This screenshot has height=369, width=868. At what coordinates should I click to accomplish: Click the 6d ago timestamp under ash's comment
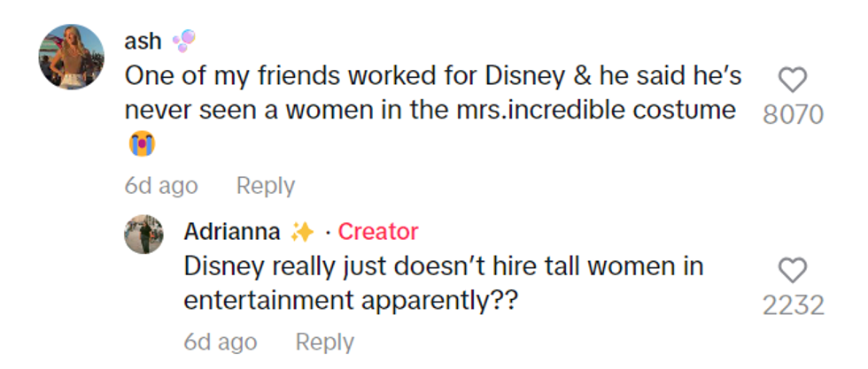click(x=160, y=186)
